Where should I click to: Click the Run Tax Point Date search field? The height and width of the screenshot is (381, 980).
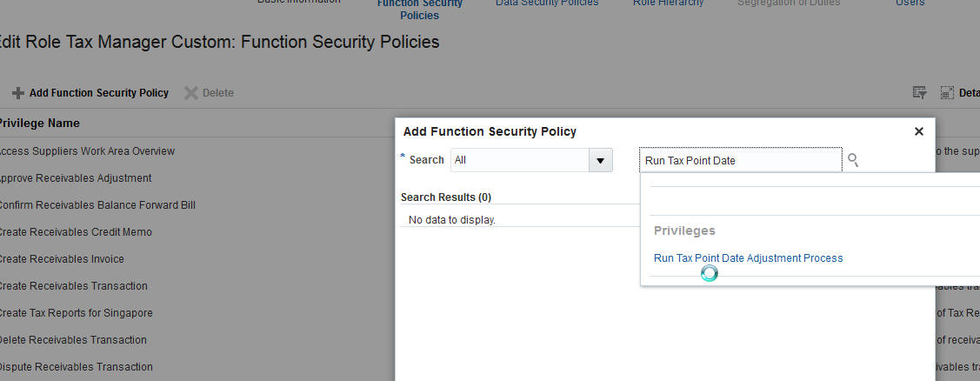(740, 160)
